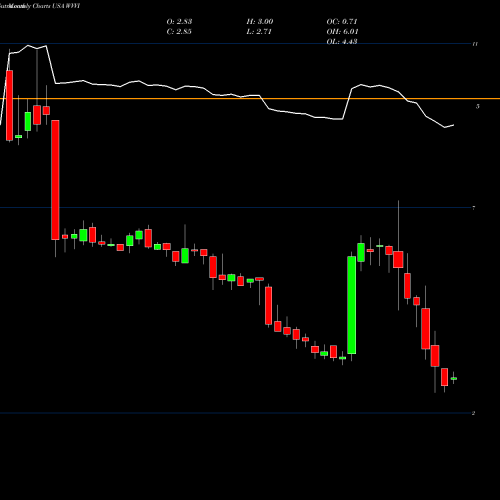Click the axis label under the orange line
This screenshot has height=500, width=500.
(x=478, y=106)
